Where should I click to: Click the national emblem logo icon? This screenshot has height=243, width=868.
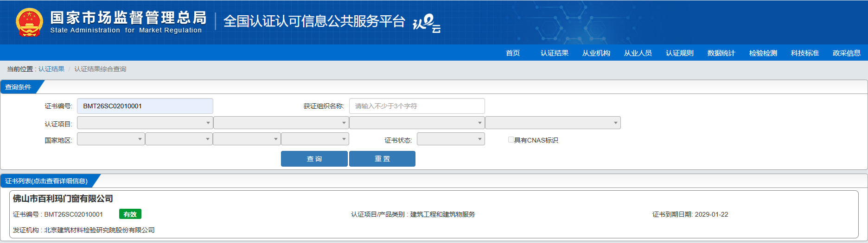29,22
